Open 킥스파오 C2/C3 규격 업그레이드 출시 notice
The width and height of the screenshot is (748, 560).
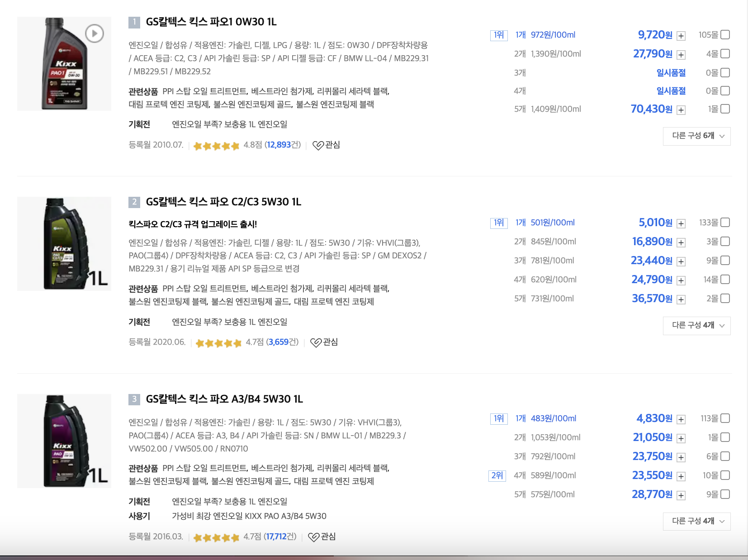(193, 224)
